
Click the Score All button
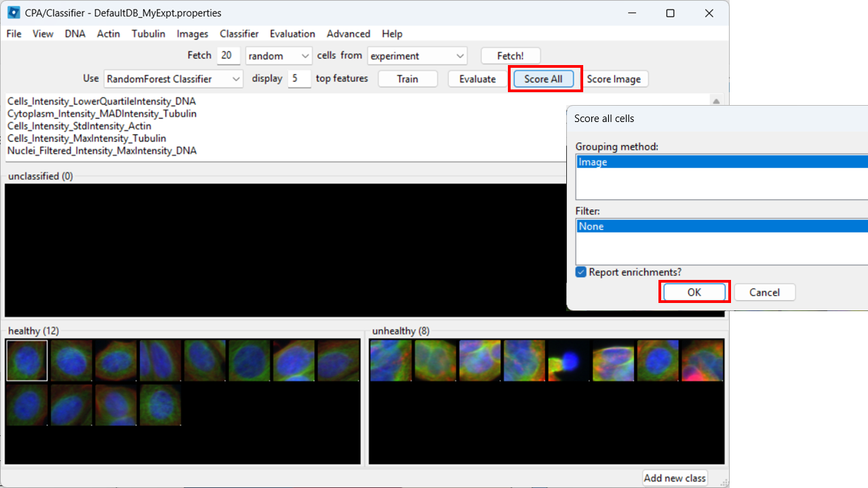click(x=545, y=79)
